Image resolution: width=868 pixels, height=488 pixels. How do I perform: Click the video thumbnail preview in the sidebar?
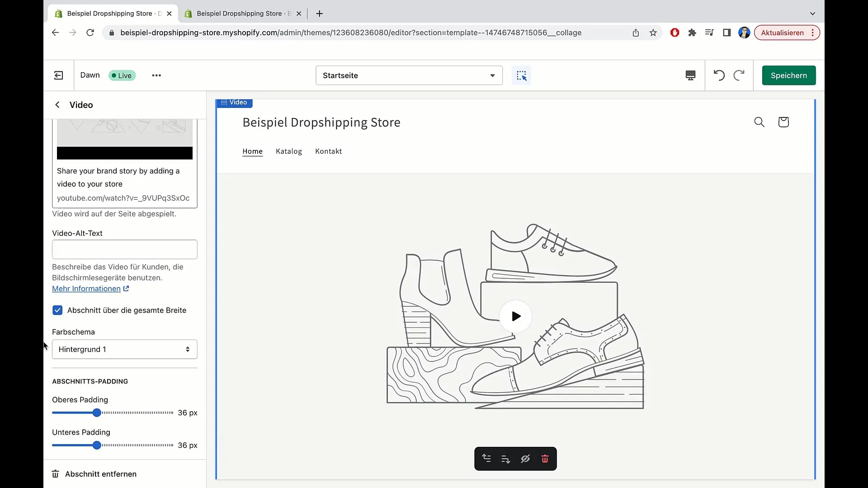tap(125, 139)
